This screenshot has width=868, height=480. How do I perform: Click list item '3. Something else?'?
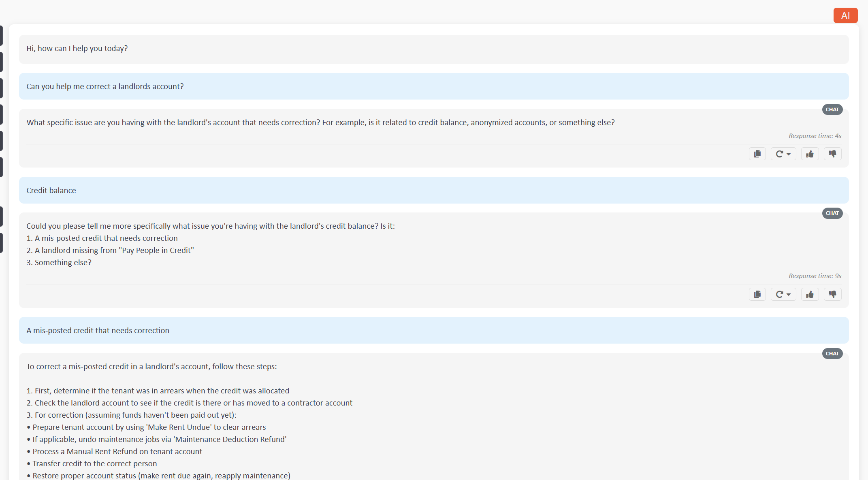59,263
